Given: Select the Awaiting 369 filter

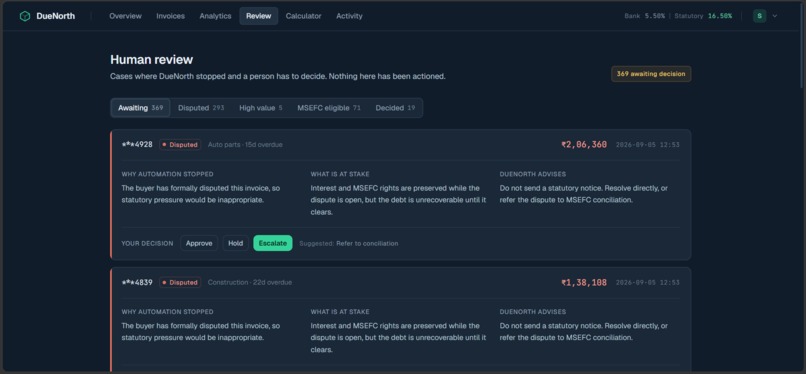Looking at the screenshot, I should coord(141,108).
